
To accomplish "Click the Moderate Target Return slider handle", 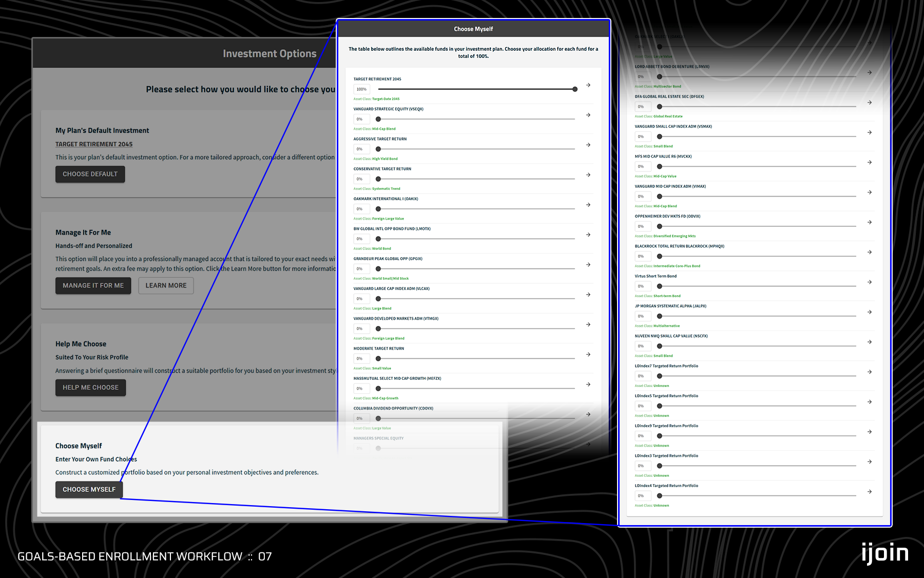I will click(x=378, y=359).
